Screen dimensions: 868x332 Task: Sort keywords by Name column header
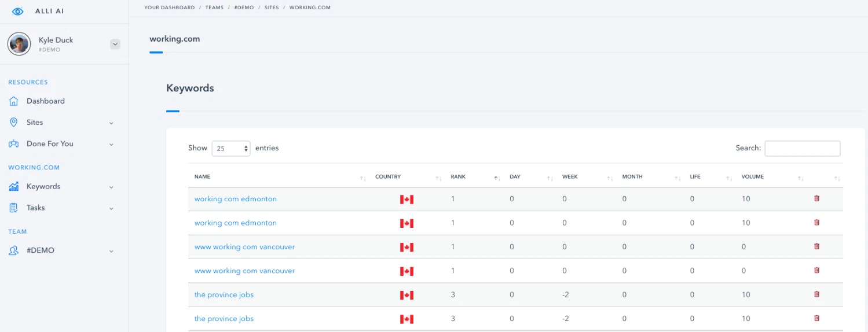pyautogui.click(x=203, y=177)
